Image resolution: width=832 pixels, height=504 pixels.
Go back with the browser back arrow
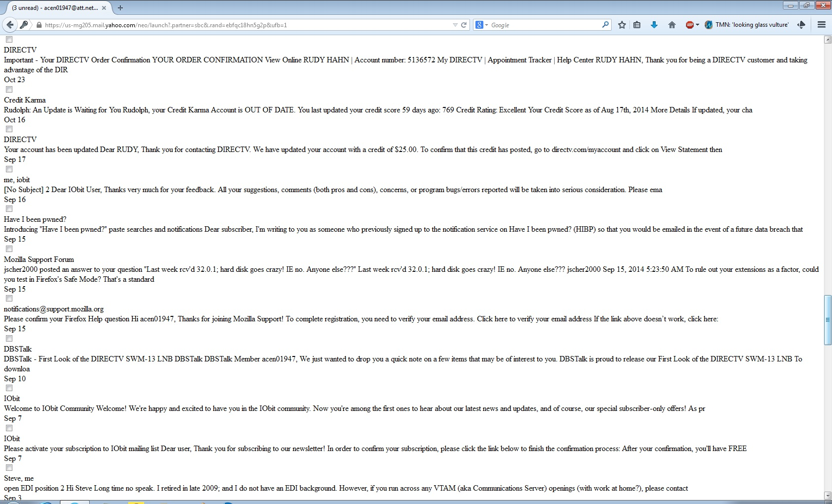[x=10, y=25]
